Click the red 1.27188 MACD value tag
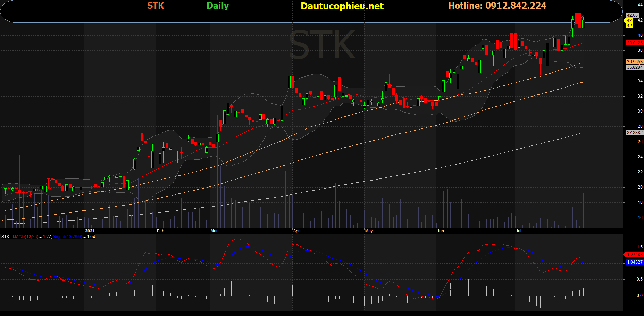 click(x=634, y=255)
